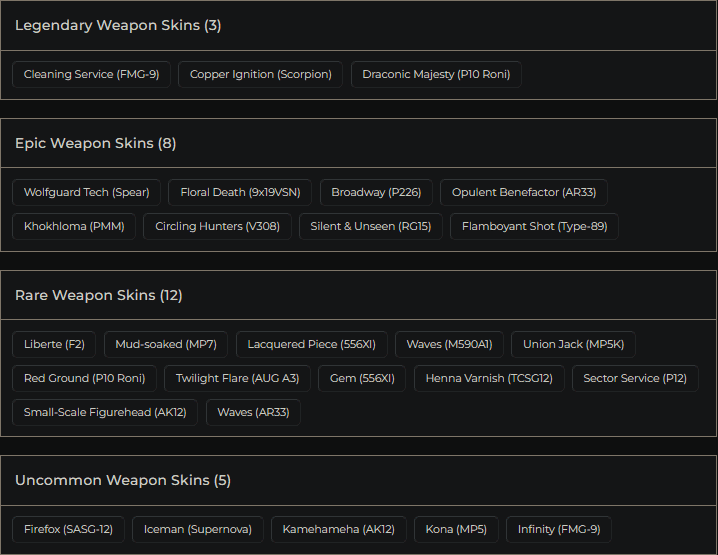This screenshot has width=718, height=555.
Task: Open the Khokhloma (PMM) skin
Action: pyautogui.click(x=74, y=226)
